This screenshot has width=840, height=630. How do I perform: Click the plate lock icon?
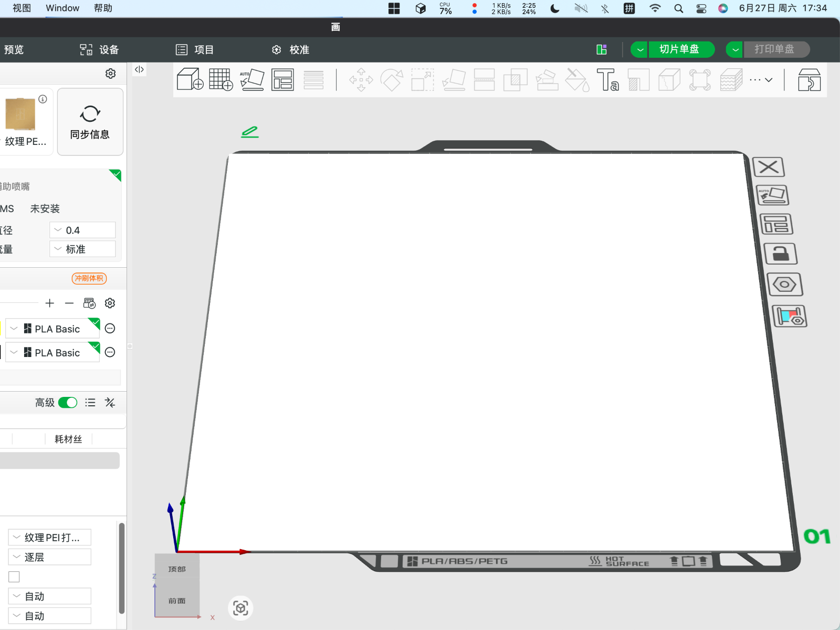coord(781,254)
